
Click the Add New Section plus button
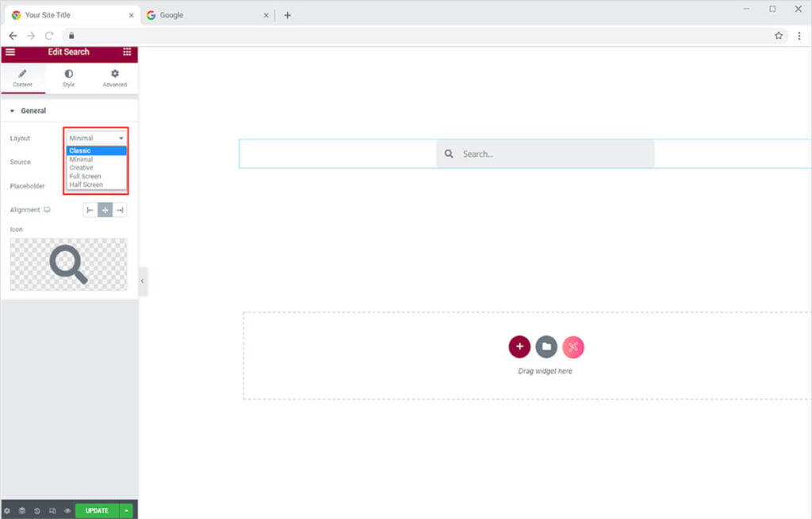point(519,347)
